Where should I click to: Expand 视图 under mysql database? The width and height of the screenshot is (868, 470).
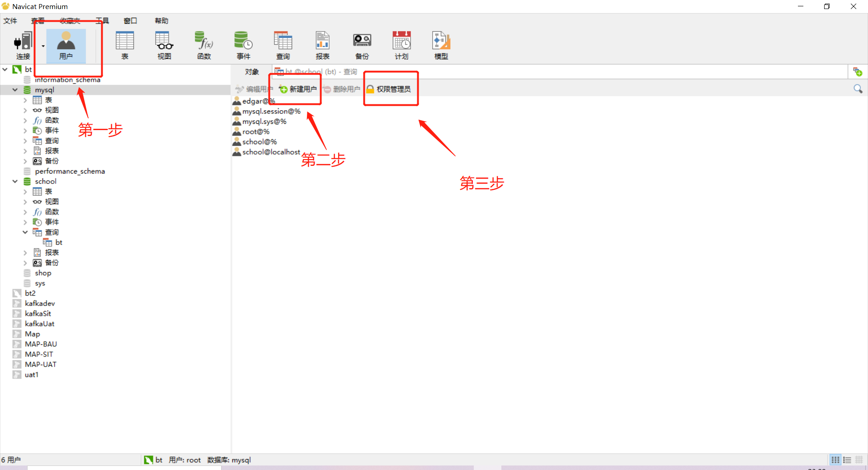pyautogui.click(x=25, y=110)
